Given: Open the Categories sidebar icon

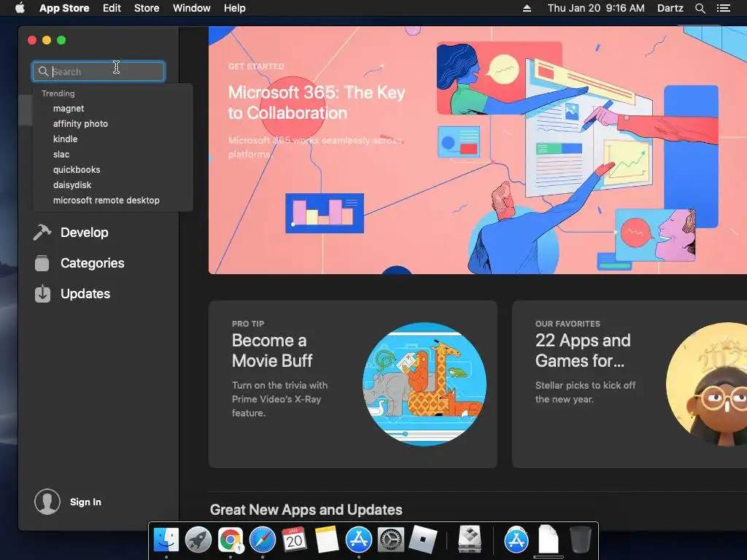Looking at the screenshot, I should pos(42,262).
